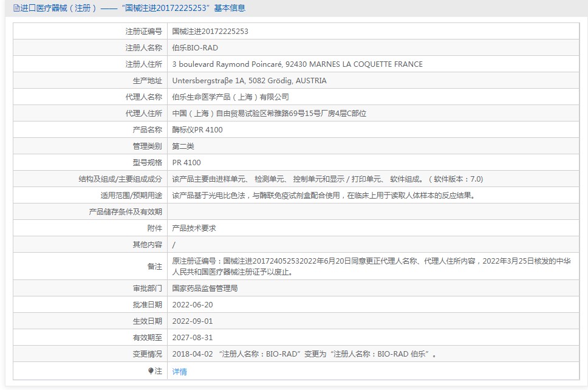The height and width of the screenshot is (390, 588).
Task: Click the effective date 2022-09-01
Action: [193, 321]
